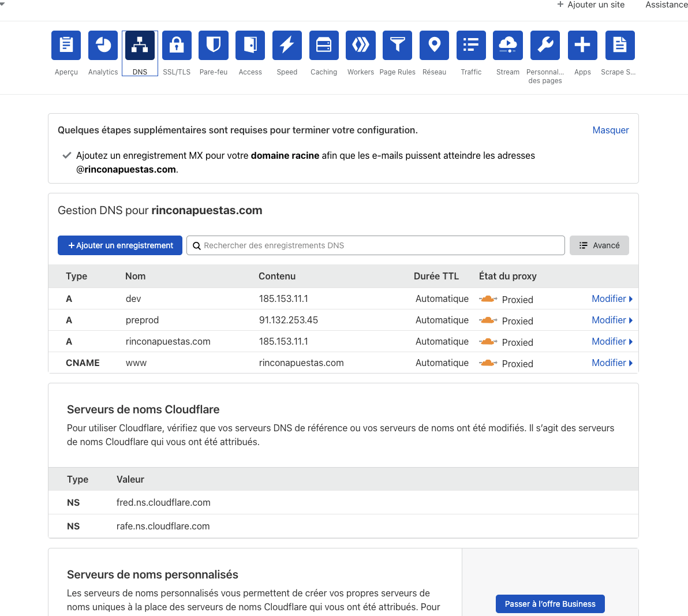Open SSL/TLS padlock section
This screenshot has height=616, width=688.
click(177, 46)
